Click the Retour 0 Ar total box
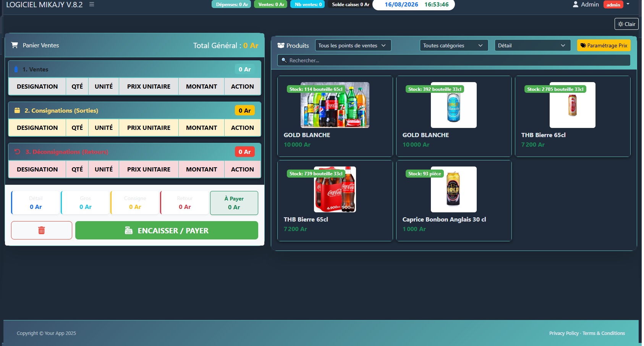Image resolution: width=644 pixels, height=346 pixels. [184, 203]
